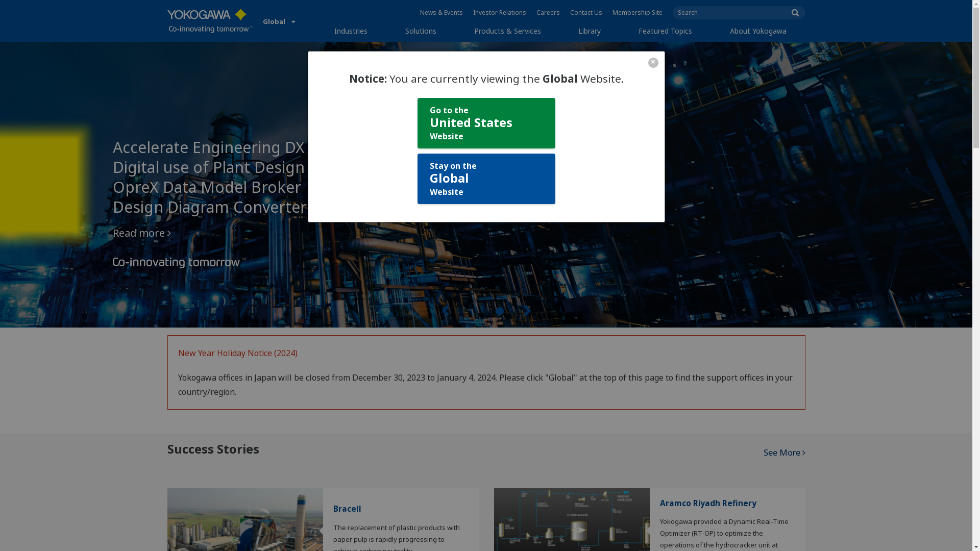This screenshot has width=980, height=551.
Task: Select the active carousel dot indicator
Action: point(500,311)
